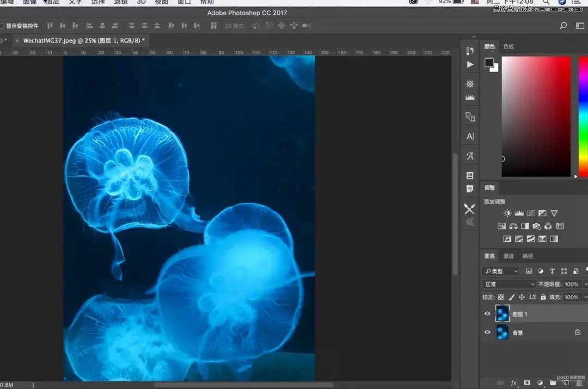The height and width of the screenshot is (389, 588).
Task: Toggle lock transparent pixels
Action: (x=501, y=297)
